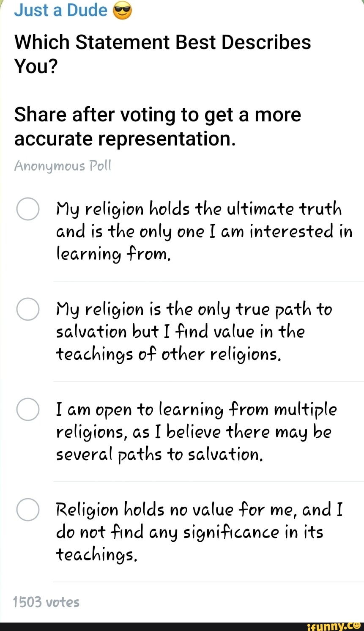The width and height of the screenshot is (364, 631).
Task: Select the Religion holds no value radio
Action: tap(28, 509)
